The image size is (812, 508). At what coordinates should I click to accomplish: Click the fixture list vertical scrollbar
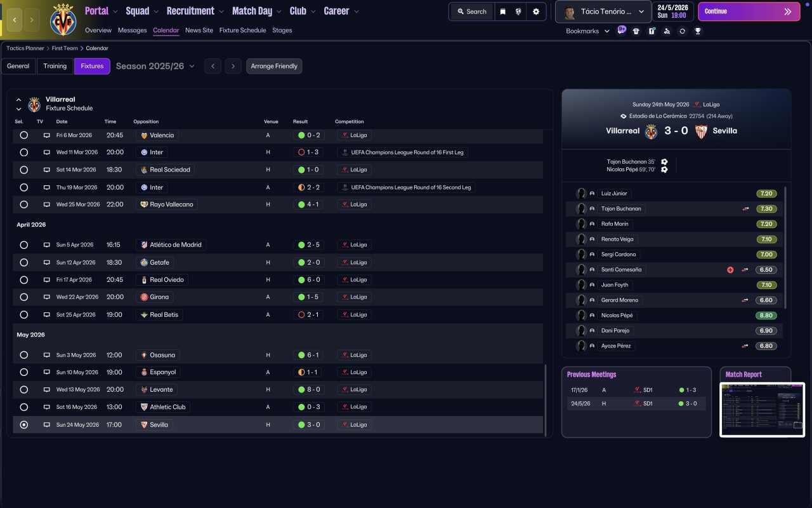pos(546,399)
